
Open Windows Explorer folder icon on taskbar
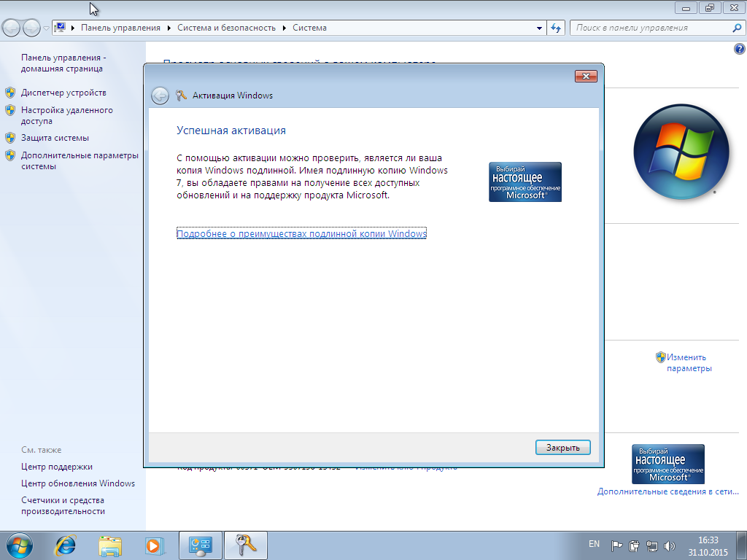pos(110,545)
